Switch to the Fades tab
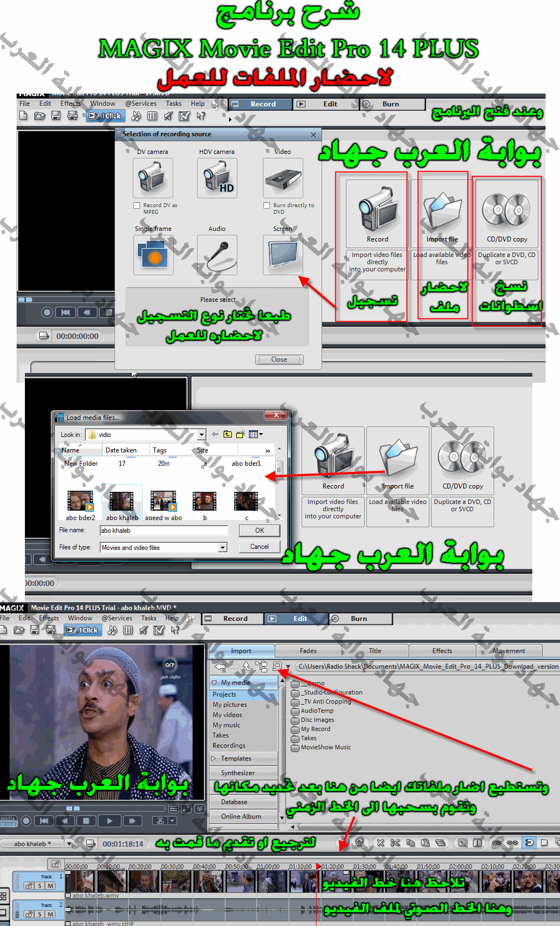 point(308,651)
